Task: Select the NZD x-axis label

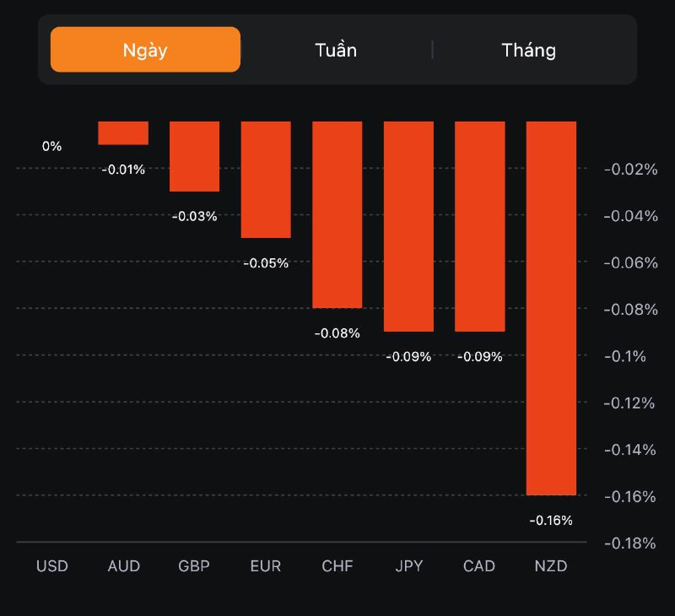Action: coord(551,565)
